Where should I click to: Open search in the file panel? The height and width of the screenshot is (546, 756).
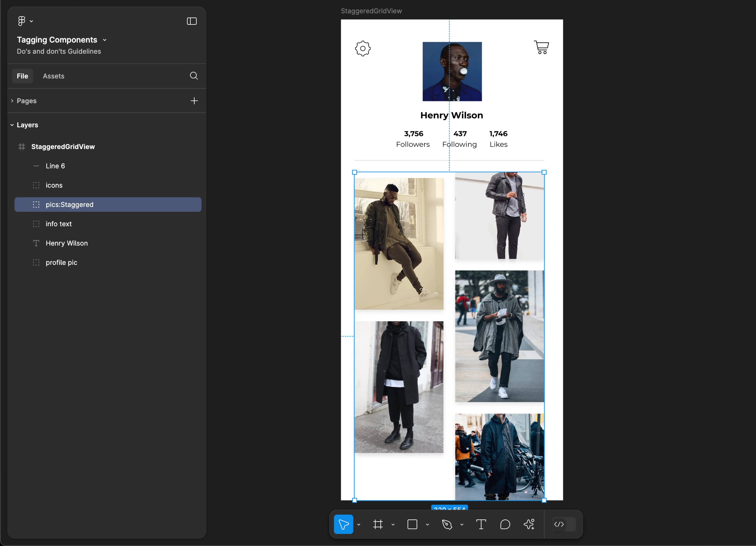194,76
